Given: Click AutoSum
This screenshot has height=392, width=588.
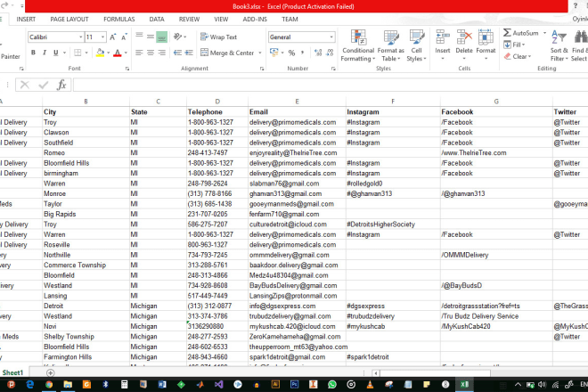Looking at the screenshot, I should (520, 33).
